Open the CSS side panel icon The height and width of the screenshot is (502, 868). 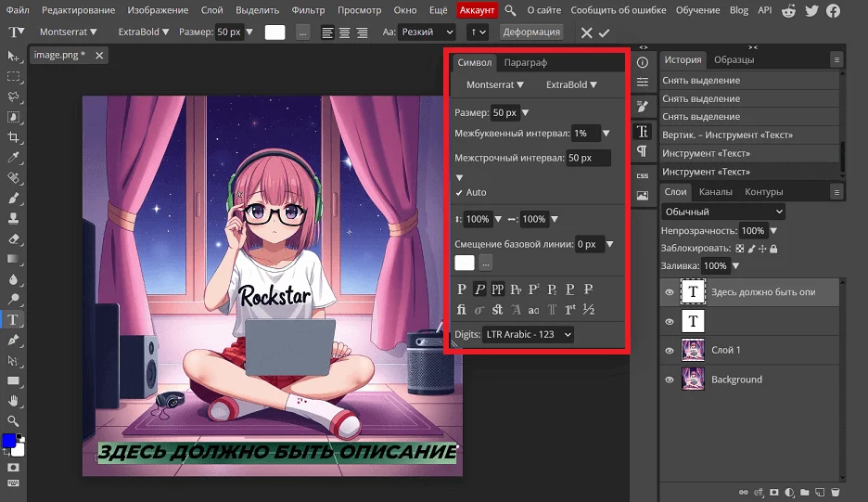click(642, 174)
